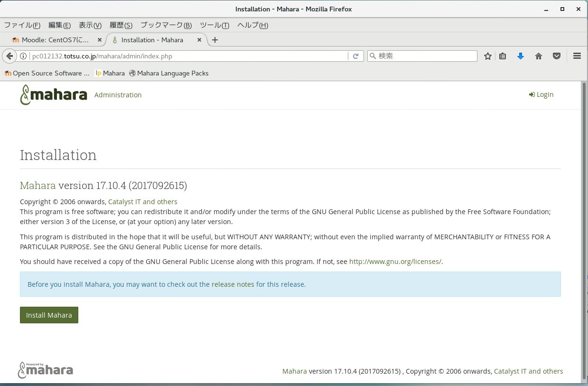588x386 pixels.
Task: Open the Open Source Software bookmark
Action: click(x=47, y=73)
